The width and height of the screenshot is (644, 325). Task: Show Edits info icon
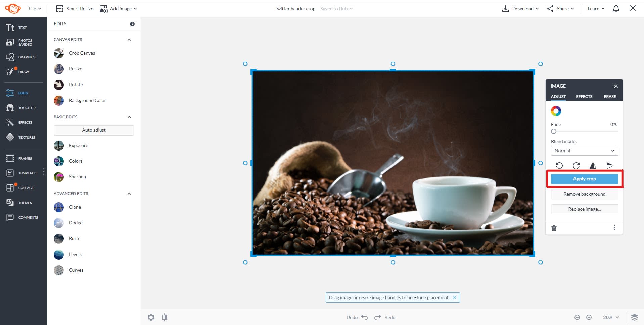click(132, 24)
